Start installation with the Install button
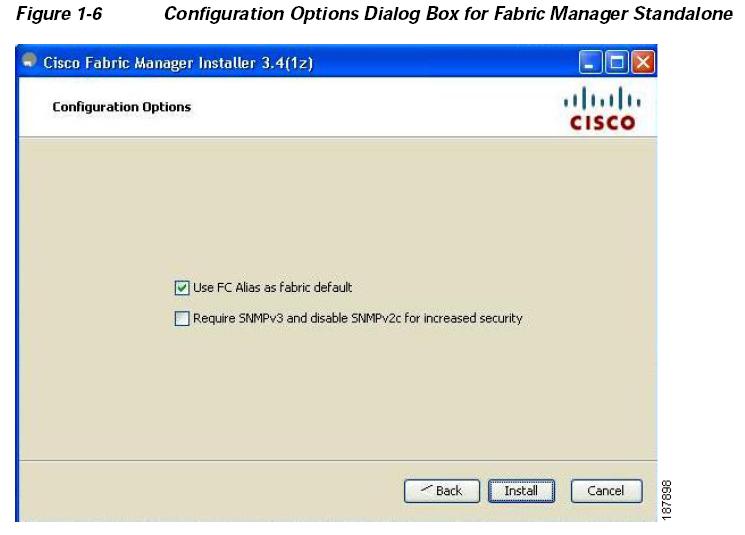The height and width of the screenshot is (535, 745). pos(521,491)
